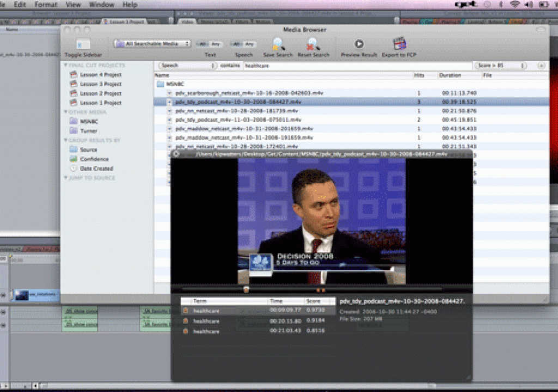
Task: Expand pdv_scarborough_netcast result row
Action: point(169,93)
